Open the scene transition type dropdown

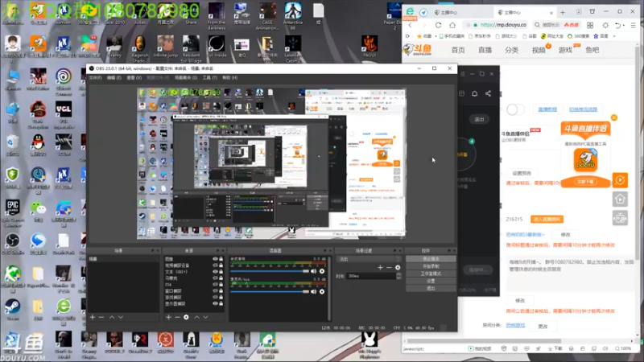point(369,259)
